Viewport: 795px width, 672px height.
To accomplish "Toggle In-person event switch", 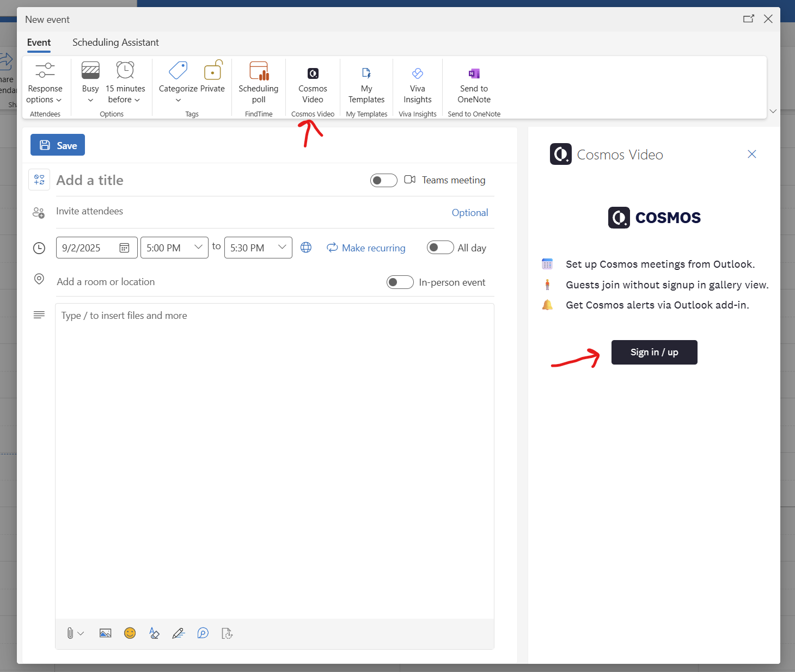I will 400,282.
